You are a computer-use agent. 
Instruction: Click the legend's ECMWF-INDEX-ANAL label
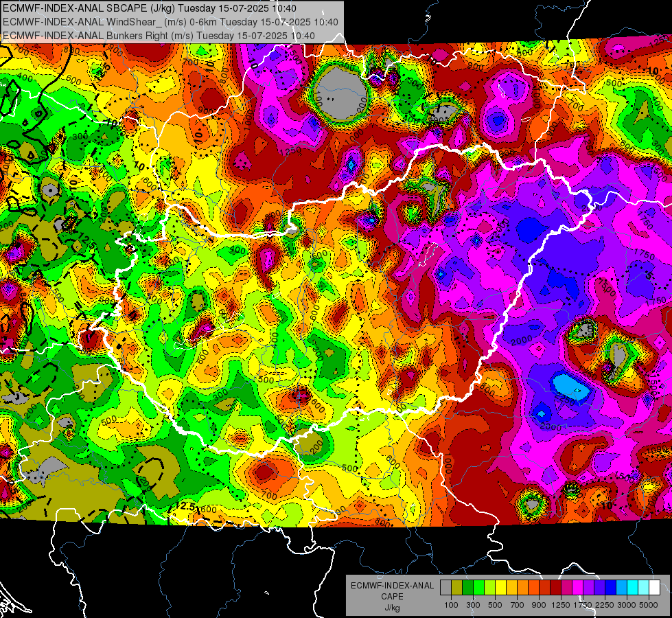393,586
